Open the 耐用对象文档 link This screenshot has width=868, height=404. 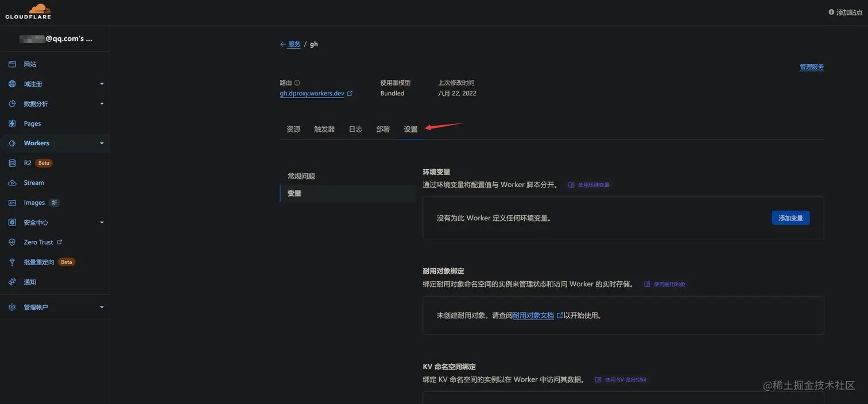pos(533,315)
